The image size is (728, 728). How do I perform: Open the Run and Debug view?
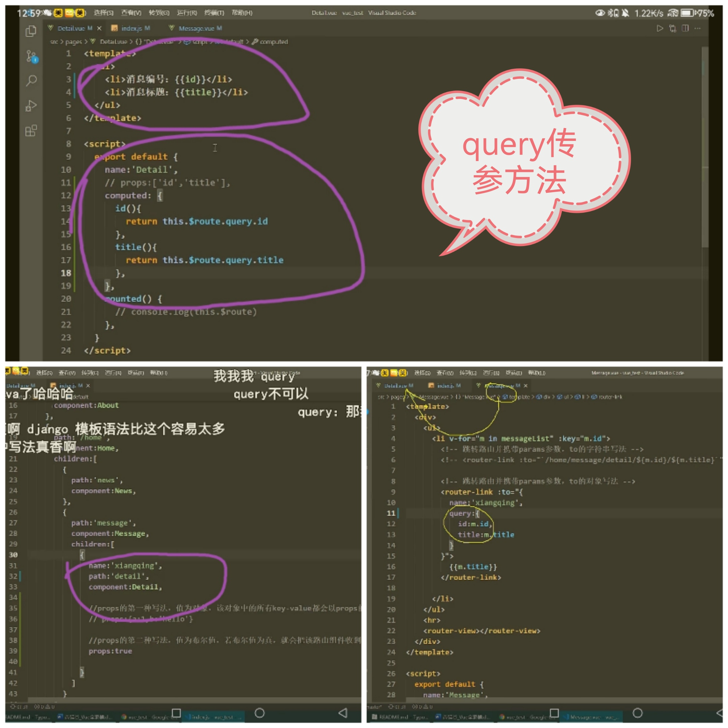pyautogui.click(x=31, y=106)
